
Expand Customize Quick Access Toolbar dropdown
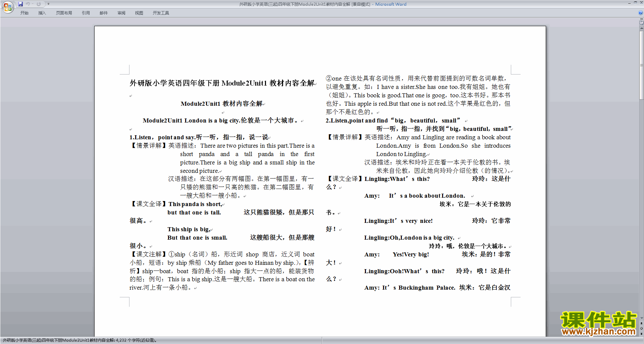[x=48, y=4]
